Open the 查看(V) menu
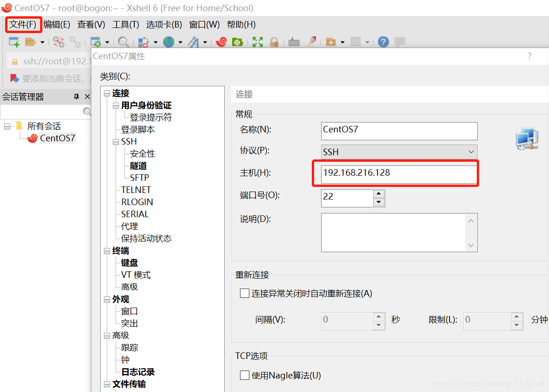This screenshot has height=392, width=549. click(x=91, y=25)
